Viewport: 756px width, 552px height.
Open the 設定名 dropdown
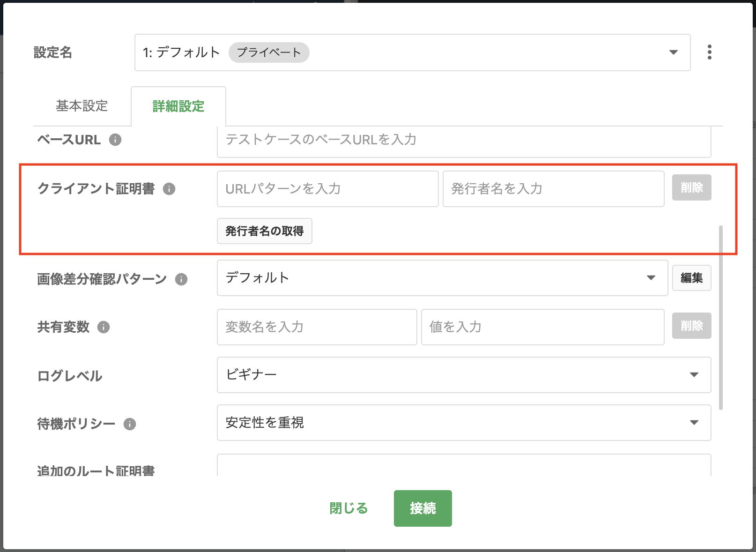(412, 52)
